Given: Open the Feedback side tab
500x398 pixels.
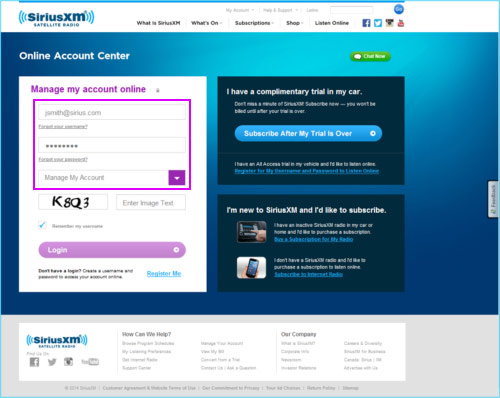Looking at the screenshot, I should (x=493, y=199).
